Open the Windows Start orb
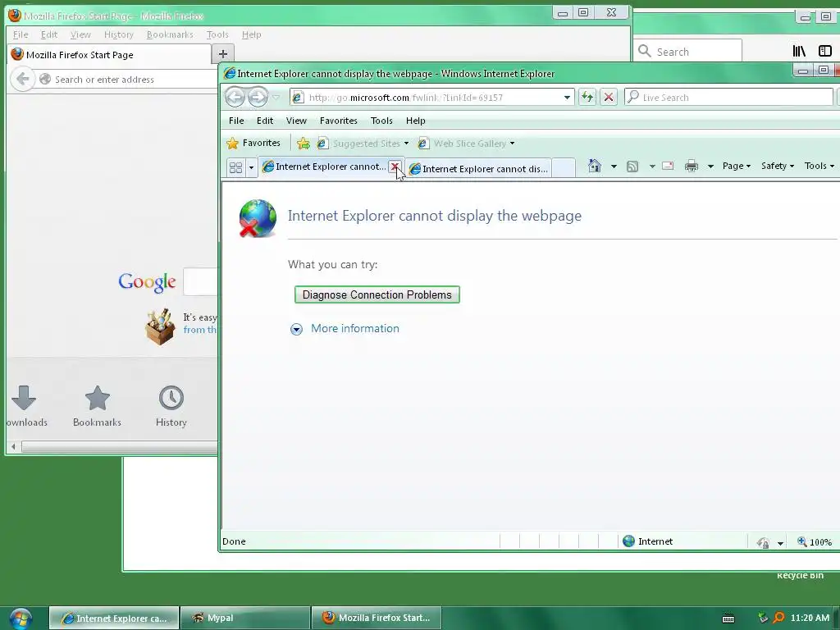840x630 pixels. pyautogui.click(x=21, y=619)
